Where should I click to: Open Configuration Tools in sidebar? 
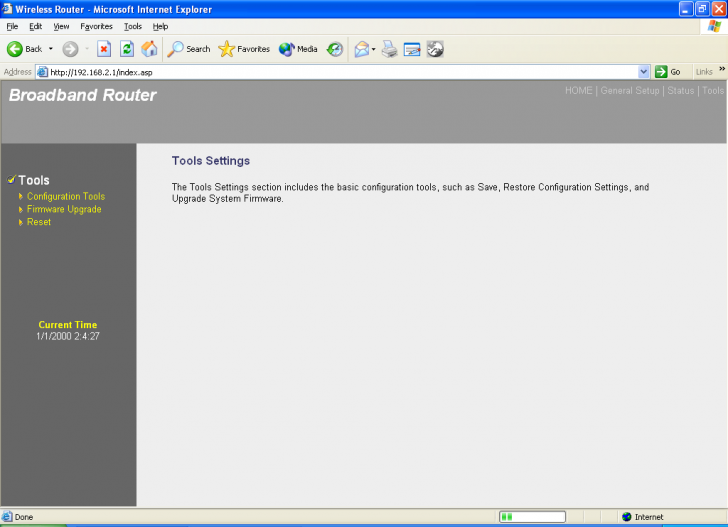pyautogui.click(x=65, y=197)
